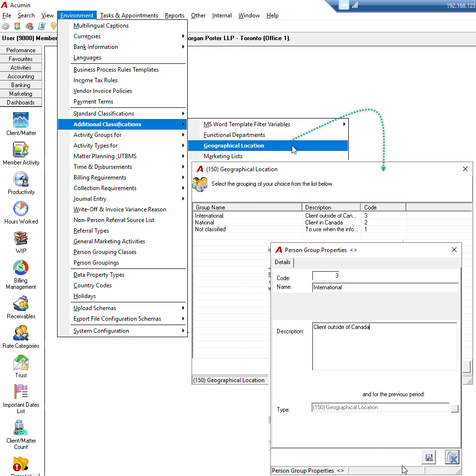Expand the MS Word Template Filter Variables submenu
The height and width of the screenshot is (476, 476).
click(x=268, y=124)
